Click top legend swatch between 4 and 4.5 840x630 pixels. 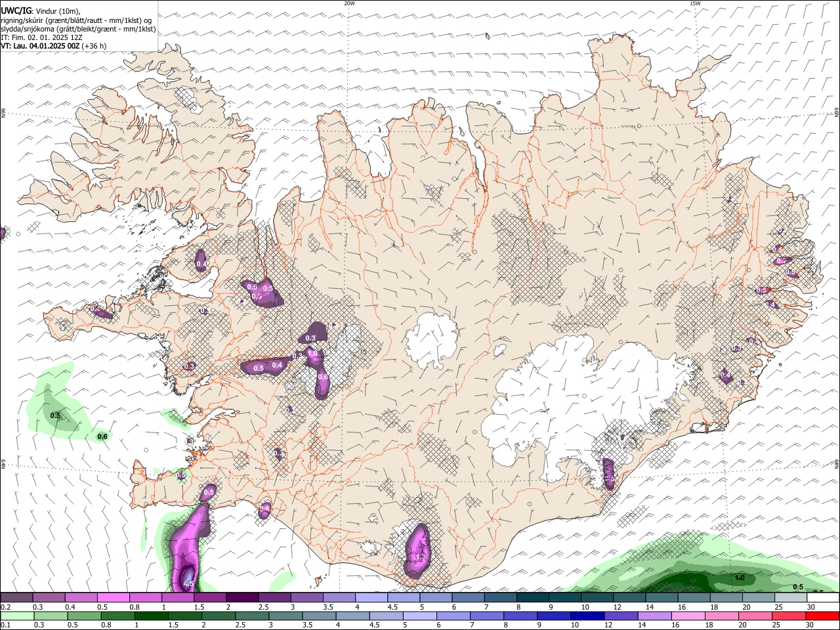pos(371,597)
